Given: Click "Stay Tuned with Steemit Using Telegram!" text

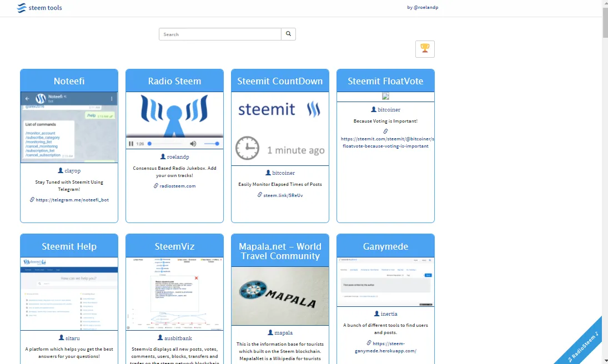Looking at the screenshot, I should pos(69,186).
